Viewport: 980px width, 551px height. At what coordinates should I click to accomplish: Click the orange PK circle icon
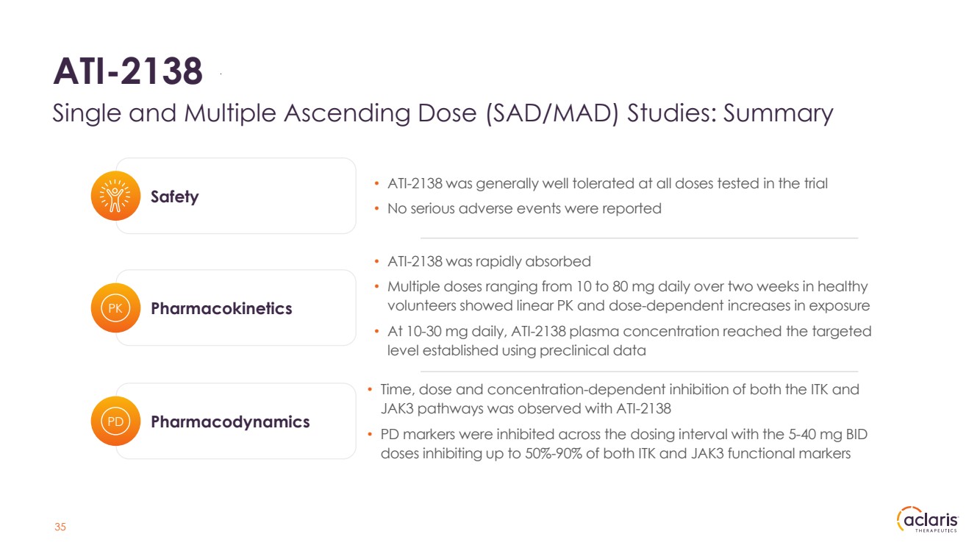(x=115, y=308)
